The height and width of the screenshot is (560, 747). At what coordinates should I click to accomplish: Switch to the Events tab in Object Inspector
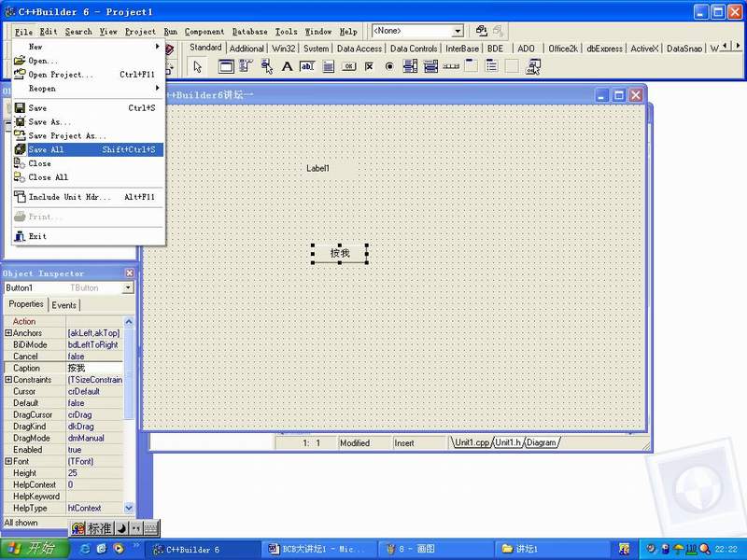(63, 305)
